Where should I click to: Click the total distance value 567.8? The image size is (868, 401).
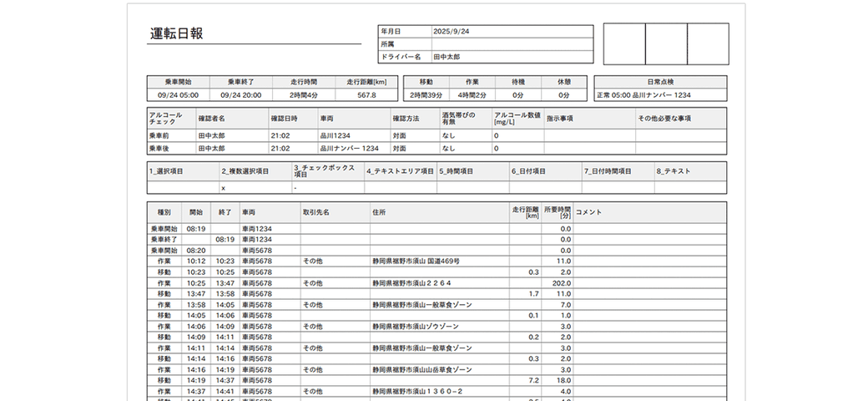click(x=366, y=94)
